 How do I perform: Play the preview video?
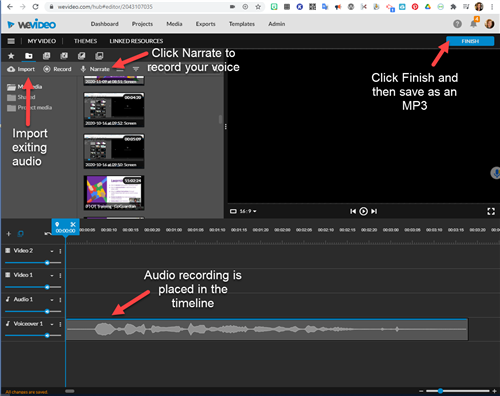coord(364,211)
